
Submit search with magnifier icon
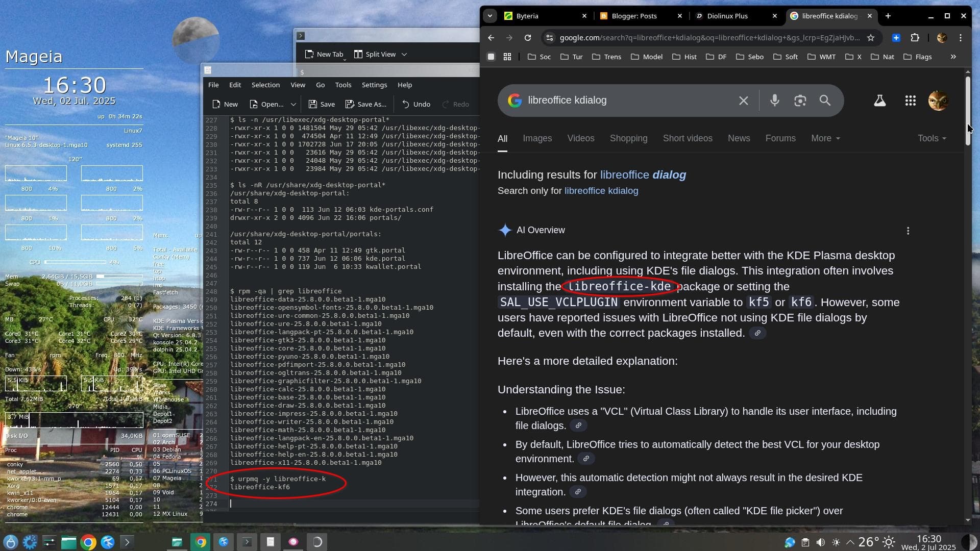(825, 101)
